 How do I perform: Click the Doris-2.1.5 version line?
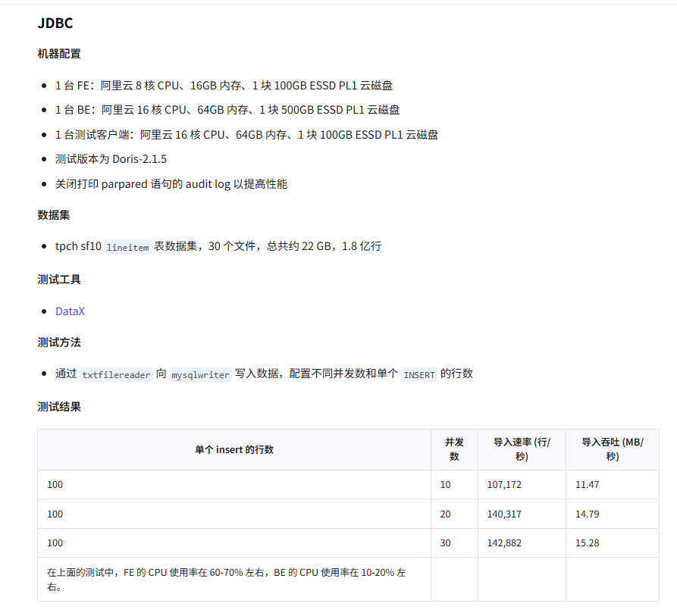[111, 159]
